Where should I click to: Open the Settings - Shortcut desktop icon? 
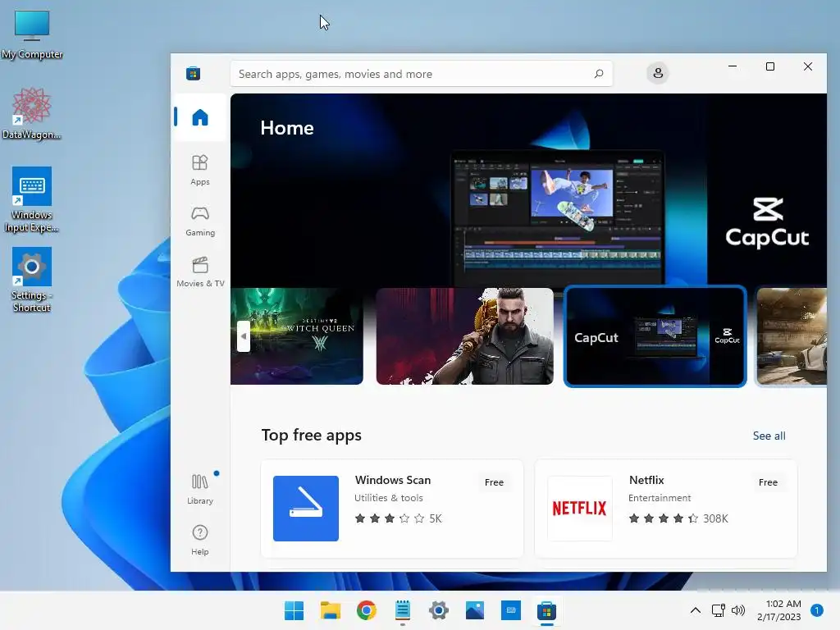pyautogui.click(x=32, y=280)
